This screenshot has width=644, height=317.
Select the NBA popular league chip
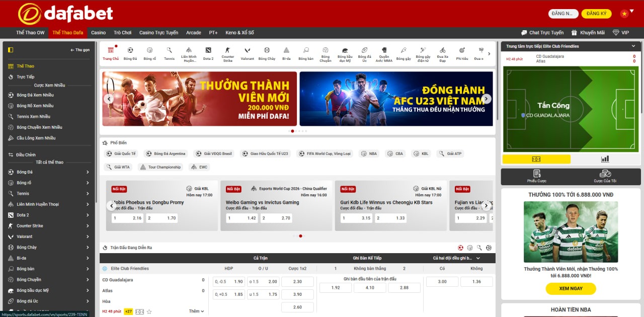[369, 153]
